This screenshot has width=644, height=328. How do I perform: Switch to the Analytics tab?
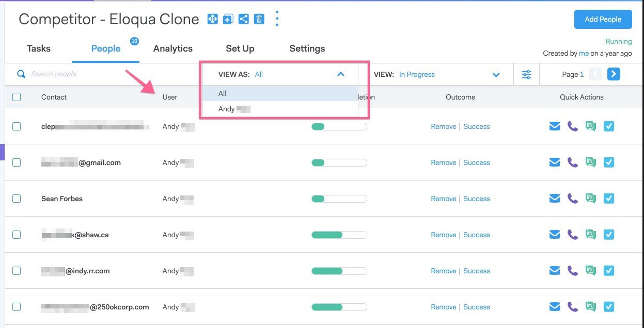click(x=173, y=48)
